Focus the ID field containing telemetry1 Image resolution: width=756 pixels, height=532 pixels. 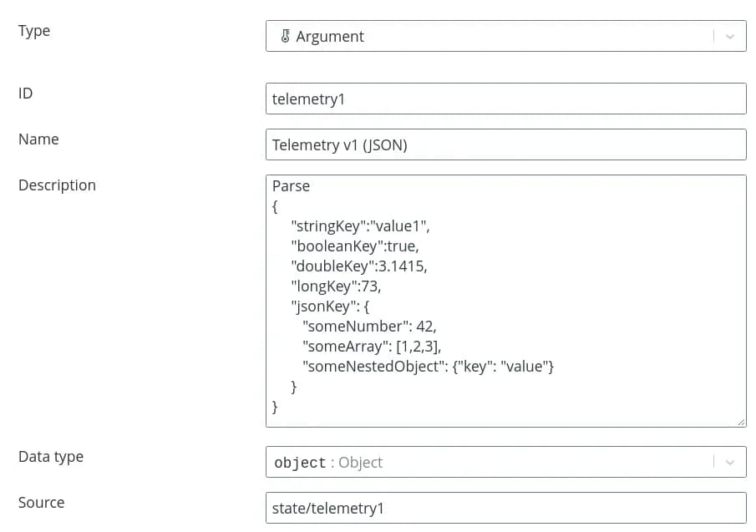click(505, 99)
